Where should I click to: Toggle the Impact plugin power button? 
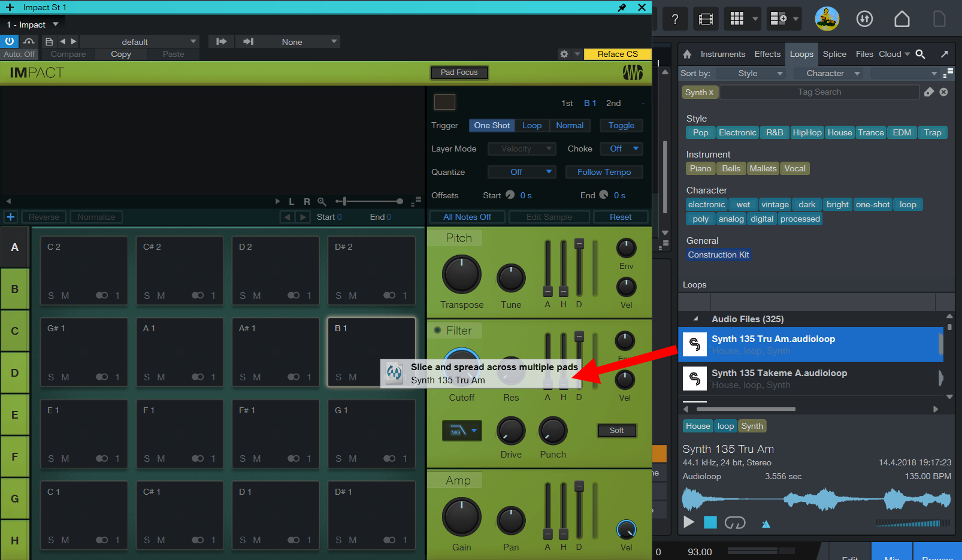10,41
